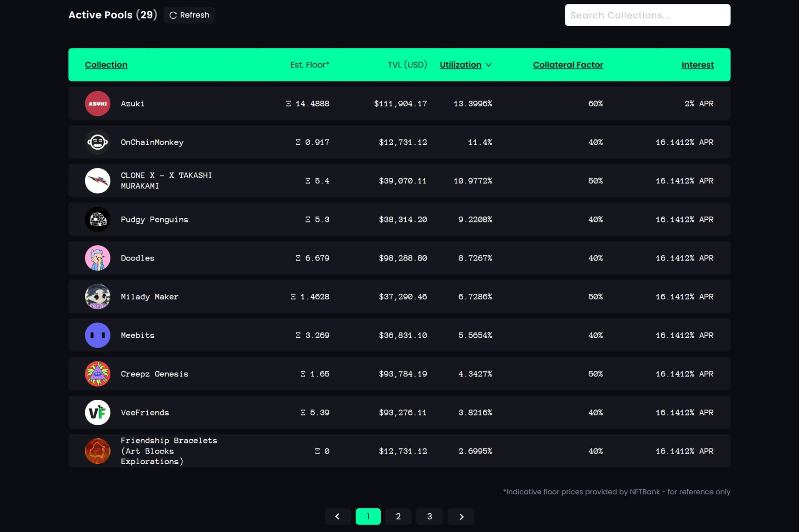Click Doodles TVL $98,288.80
The image size is (799, 532).
pyautogui.click(x=402, y=258)
